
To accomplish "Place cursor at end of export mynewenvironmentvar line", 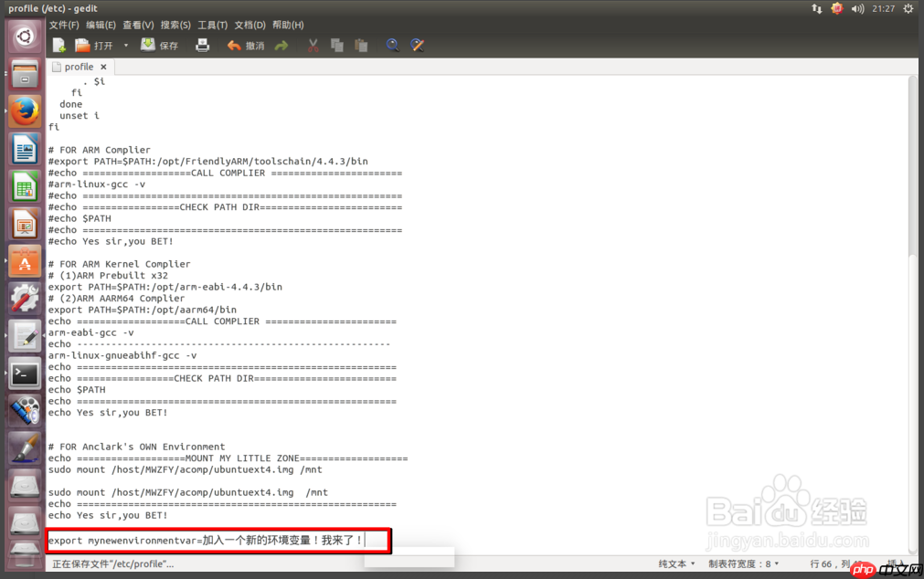I will 364,540.
